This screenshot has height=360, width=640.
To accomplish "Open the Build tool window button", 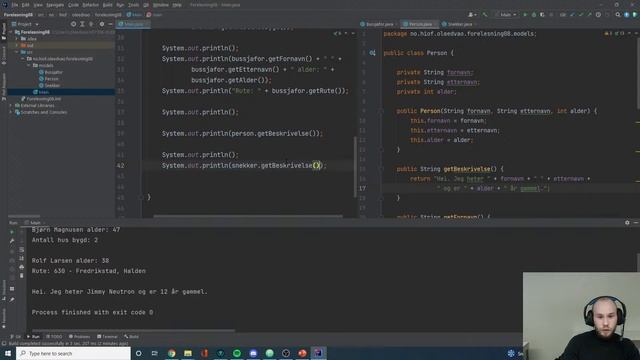I will click(x=131, y=337).
